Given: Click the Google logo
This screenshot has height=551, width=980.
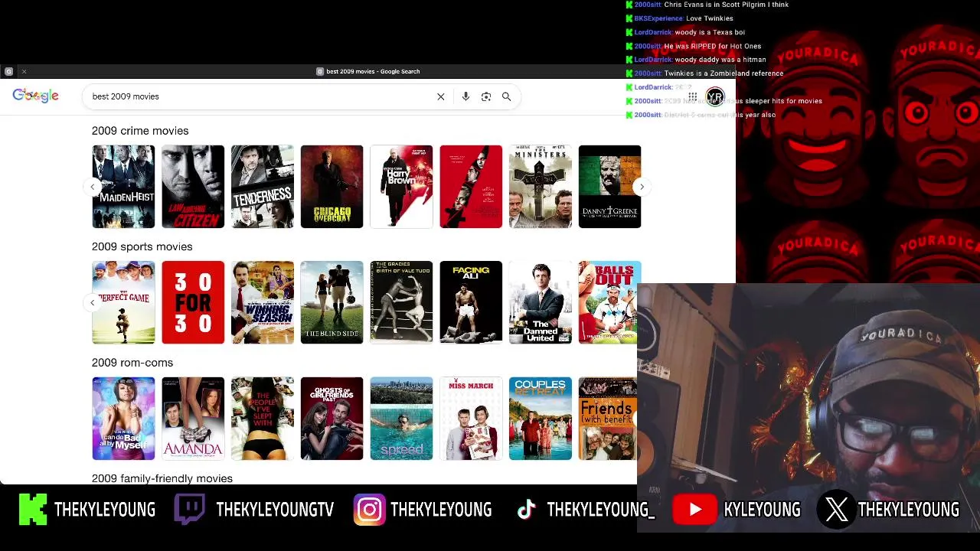Looking at the screenshot, I should tap(35, 96).
